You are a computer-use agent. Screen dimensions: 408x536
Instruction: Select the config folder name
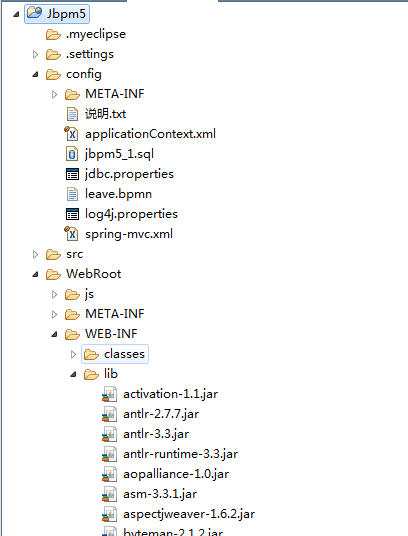[x=84, y=74]
